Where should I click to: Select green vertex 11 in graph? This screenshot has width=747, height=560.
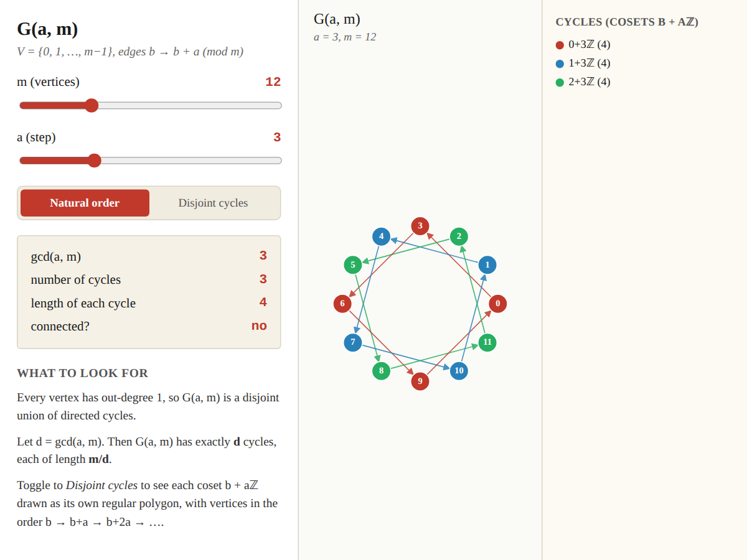tap(487, 342)
